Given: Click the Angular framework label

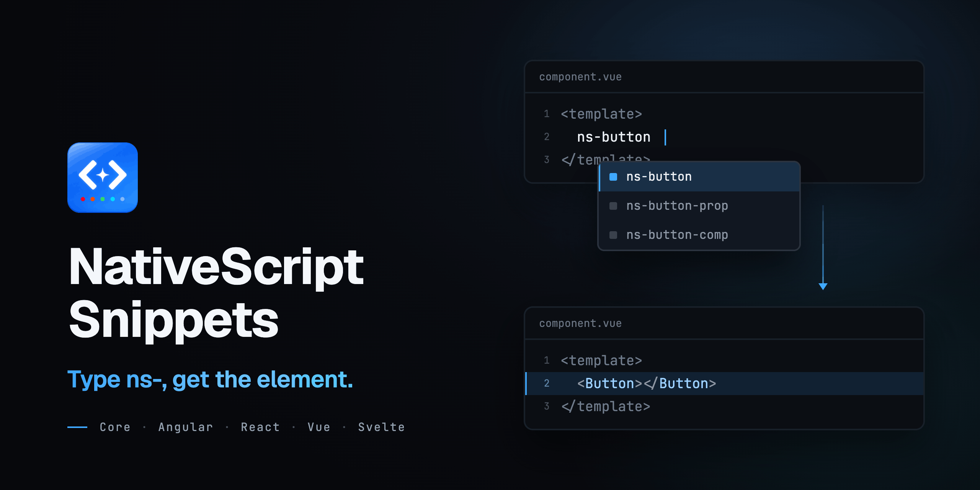Looking at the screenshot, I should [x=186, y=428].
